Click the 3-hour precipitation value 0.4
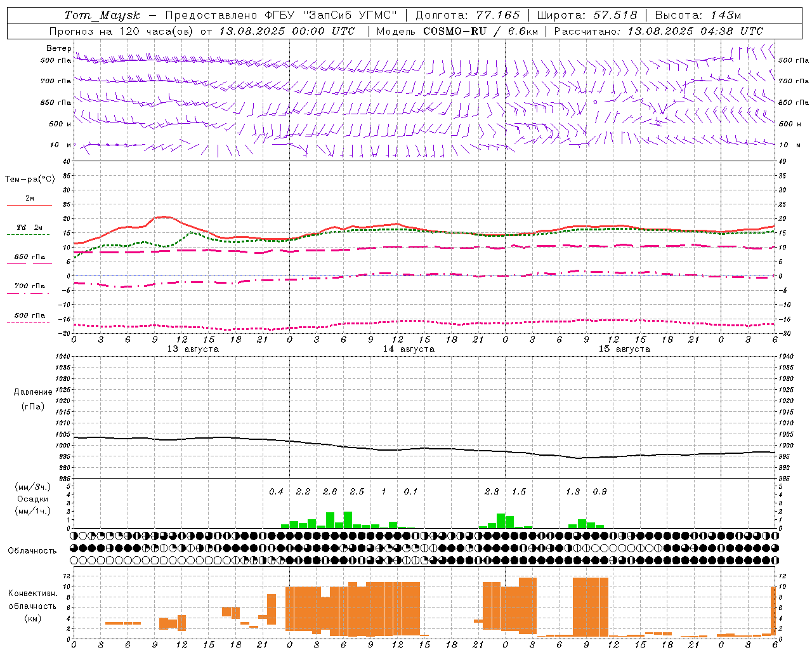This screenshot has height=650, width=812. [276, 491]
